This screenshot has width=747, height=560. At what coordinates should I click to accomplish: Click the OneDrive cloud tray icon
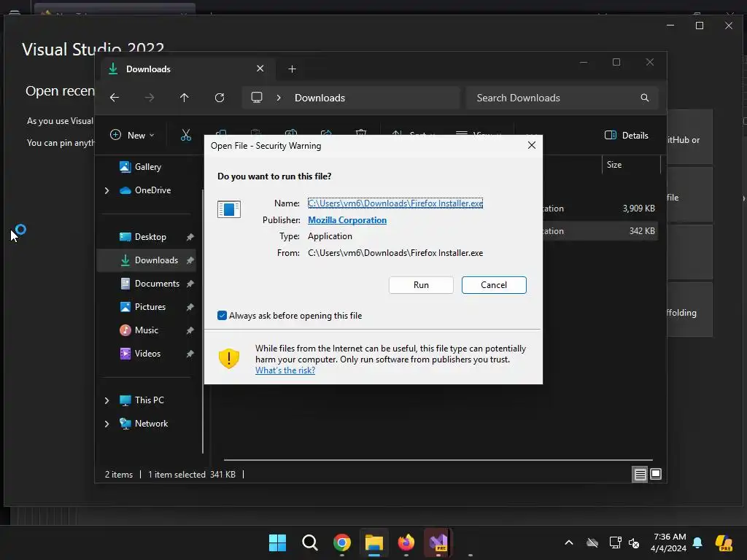click(592, 542)
